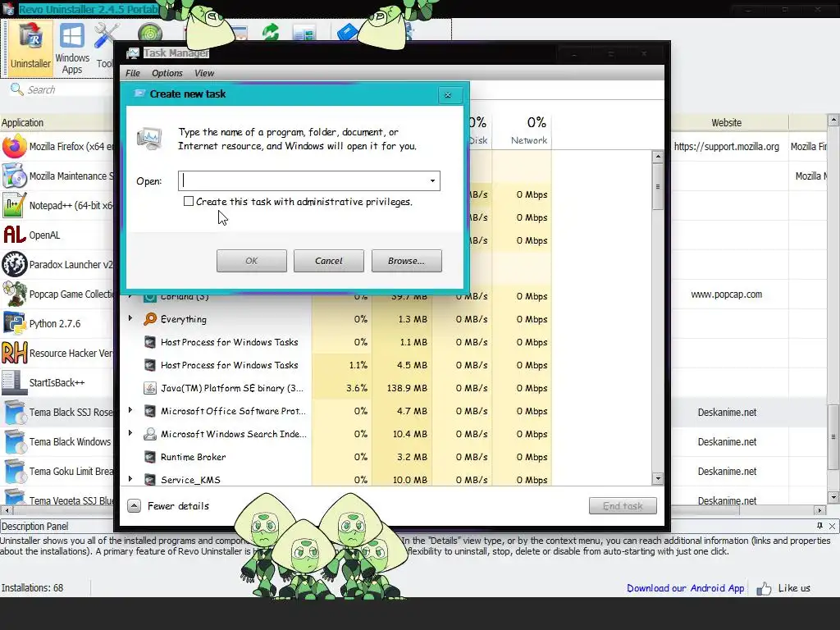Enable Create this task with administrative privileges
This screenshot has width=840, height=630.
coord(189,202)
